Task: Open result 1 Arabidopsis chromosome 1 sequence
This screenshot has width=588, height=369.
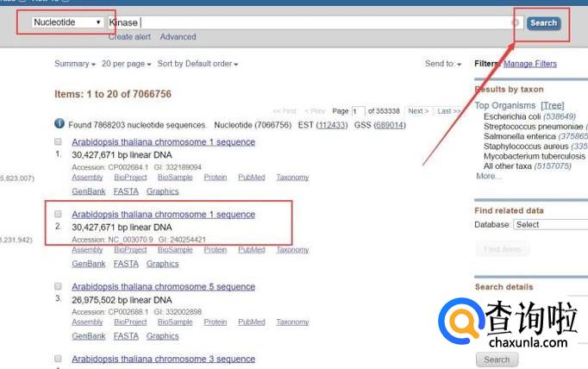Action: click(x=164, y=142)
